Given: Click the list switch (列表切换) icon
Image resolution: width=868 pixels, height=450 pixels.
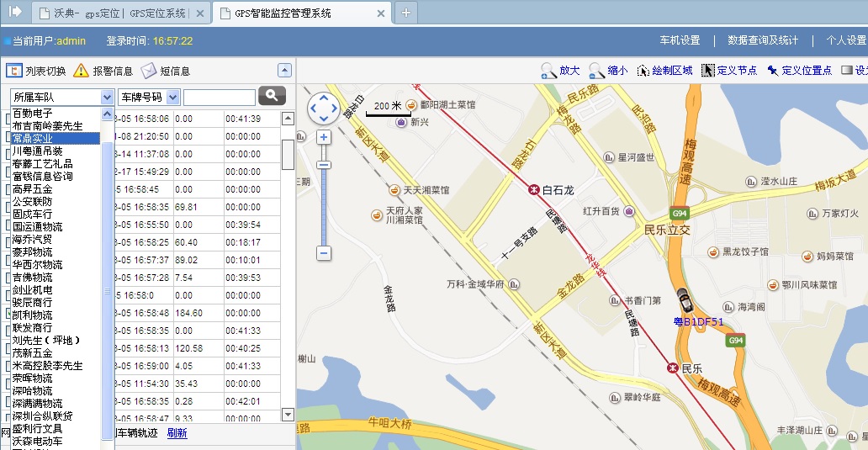Looking at the screenshot, I should 13,71.
